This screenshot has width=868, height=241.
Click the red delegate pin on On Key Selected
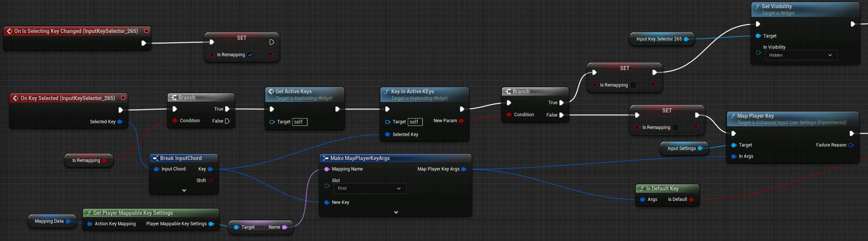point(123,98)
